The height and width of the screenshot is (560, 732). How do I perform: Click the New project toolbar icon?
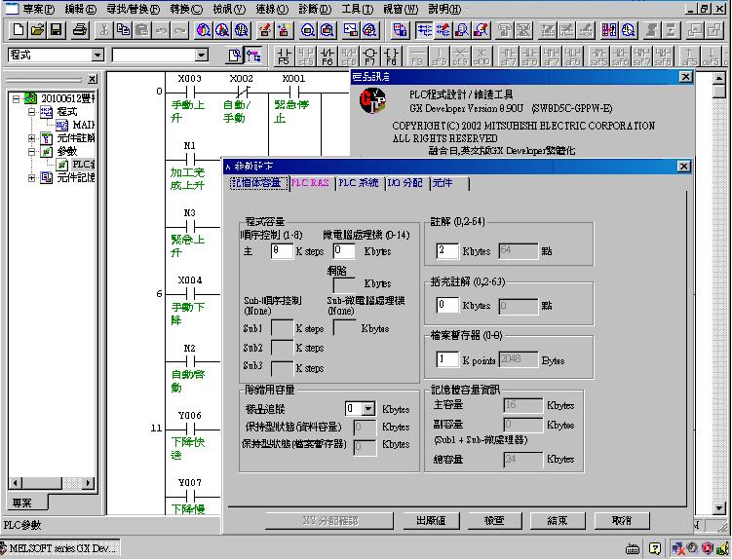[17, 31]
